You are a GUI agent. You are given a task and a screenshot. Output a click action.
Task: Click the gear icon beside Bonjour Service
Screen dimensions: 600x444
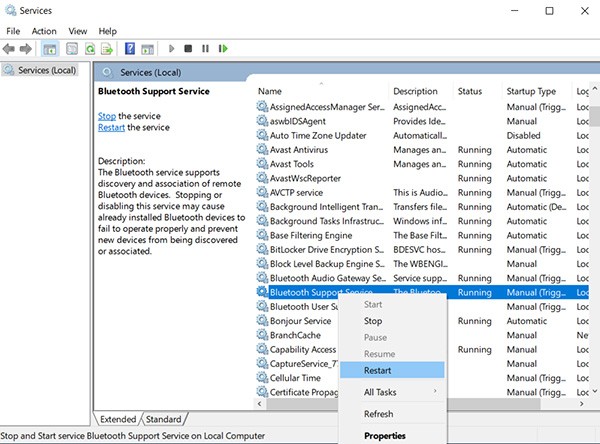tap(262, 320)
